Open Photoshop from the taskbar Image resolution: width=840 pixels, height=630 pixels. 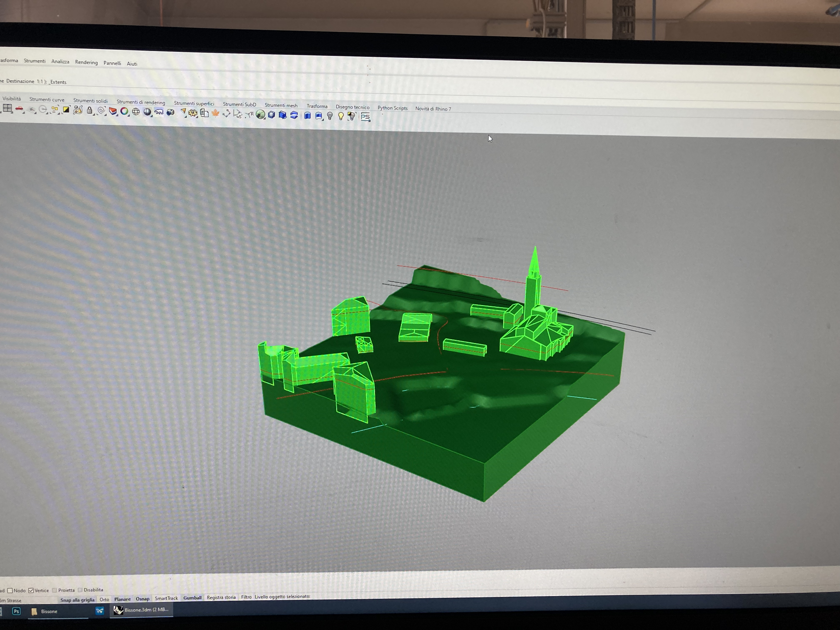pyautogui.click(x=16, y=611)
